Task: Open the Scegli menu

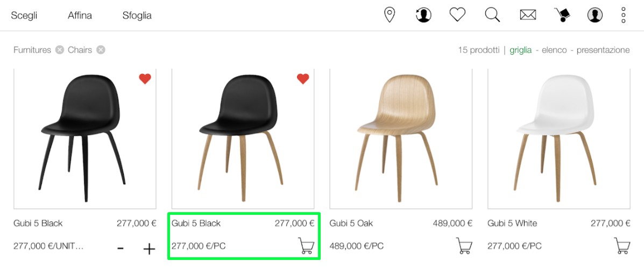Action: (x=24, y=16)
